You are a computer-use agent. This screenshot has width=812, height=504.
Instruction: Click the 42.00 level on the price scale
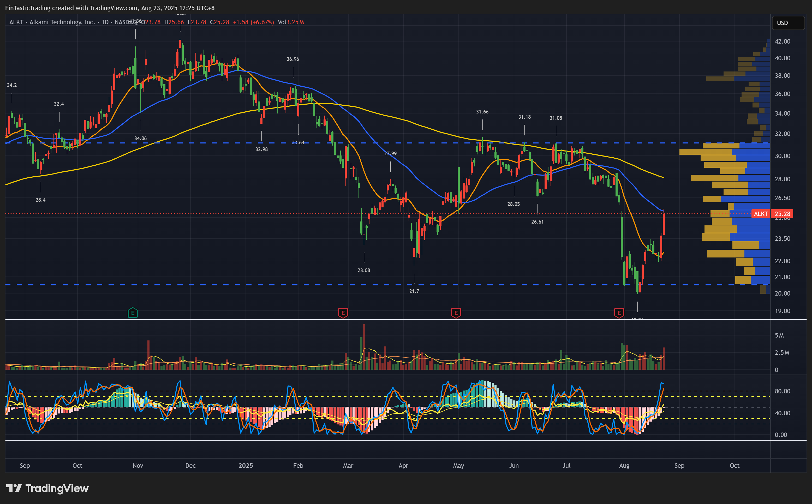coord(782,41)
